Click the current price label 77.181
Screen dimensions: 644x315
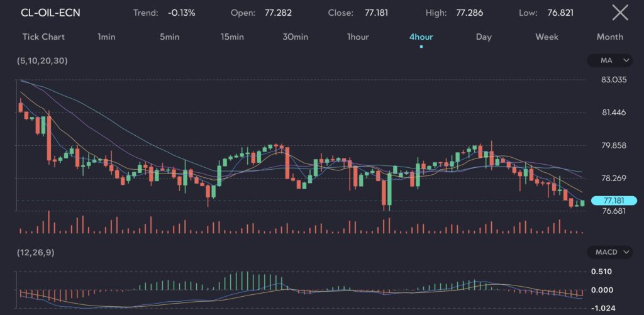pos(614,201)
